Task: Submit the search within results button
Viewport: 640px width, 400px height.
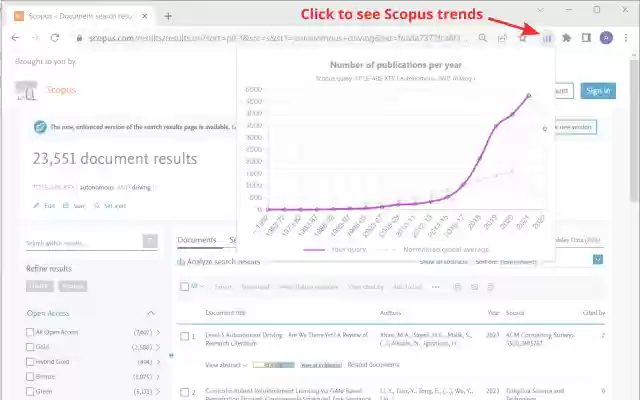Action: click(x=150, y=241)
